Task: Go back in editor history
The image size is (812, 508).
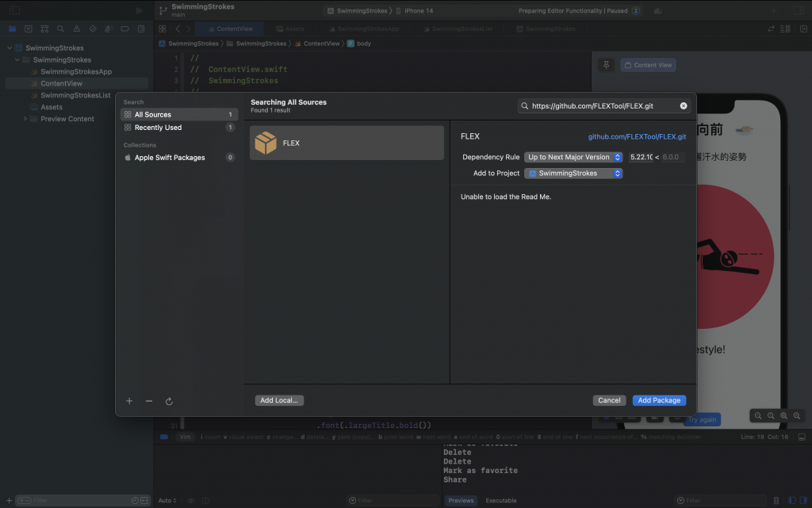Action: [178, 29]
